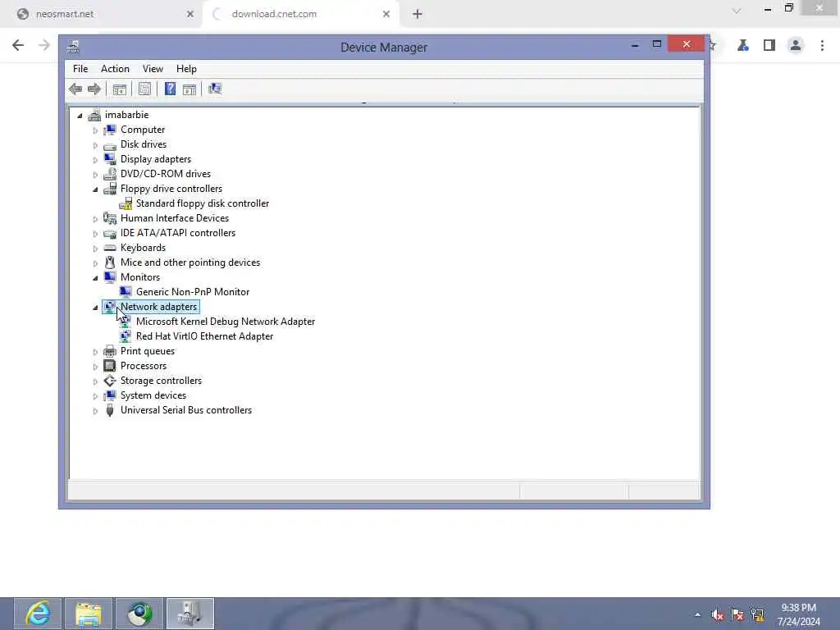Collapse the imabarbie root node

pos(80,115)
